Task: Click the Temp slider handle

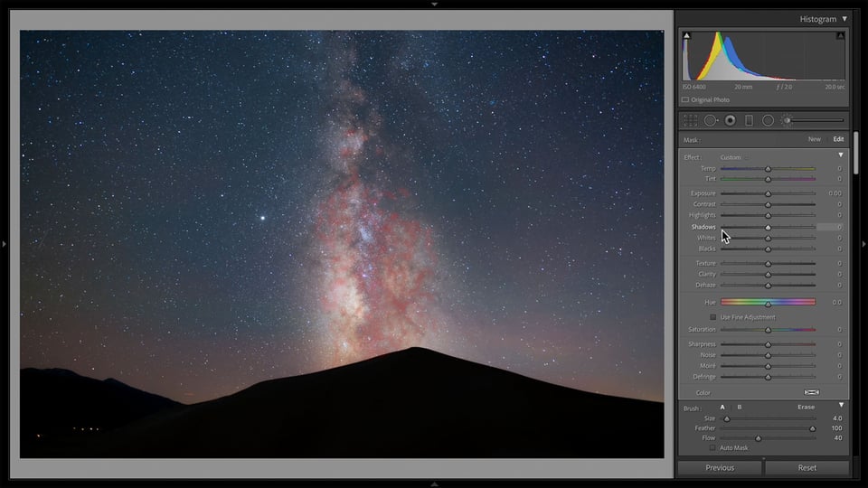Action: click(768, 169)
